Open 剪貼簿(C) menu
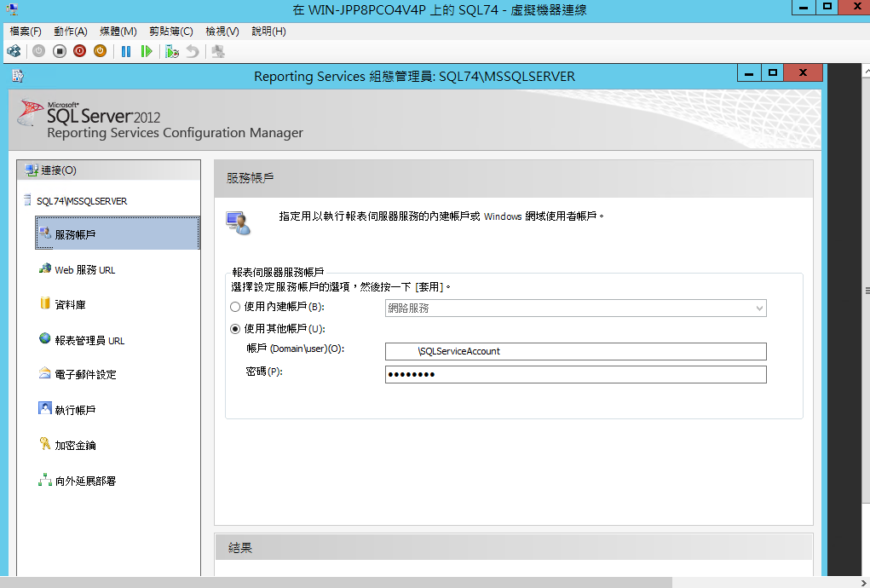 click(x=171, y=32)
